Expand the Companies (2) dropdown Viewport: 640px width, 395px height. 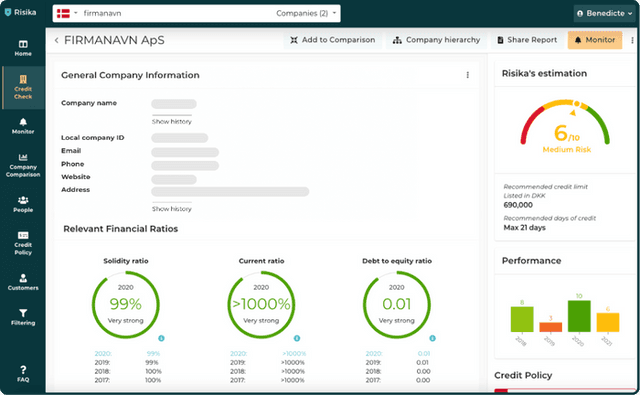click(x=306, y=13)
